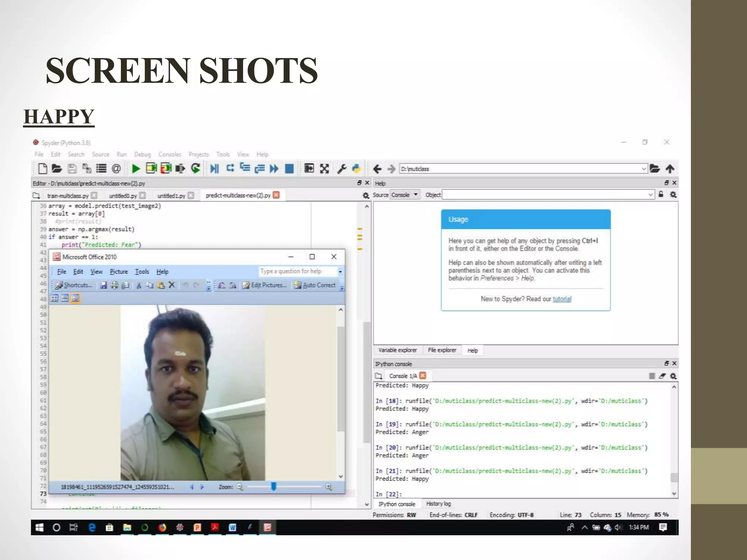Open IPython console options gear
Screen dimensions: 747x560
673,376
